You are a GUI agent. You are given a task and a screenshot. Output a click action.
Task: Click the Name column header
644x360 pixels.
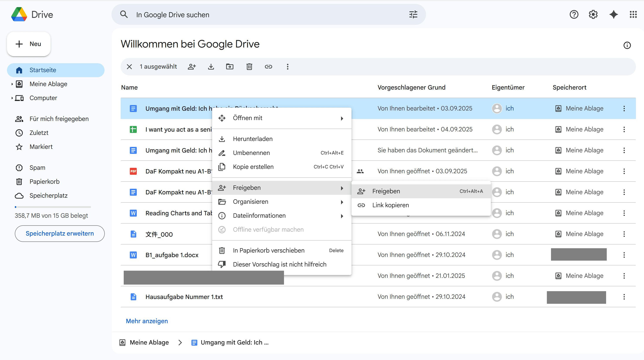coord(130,88)
